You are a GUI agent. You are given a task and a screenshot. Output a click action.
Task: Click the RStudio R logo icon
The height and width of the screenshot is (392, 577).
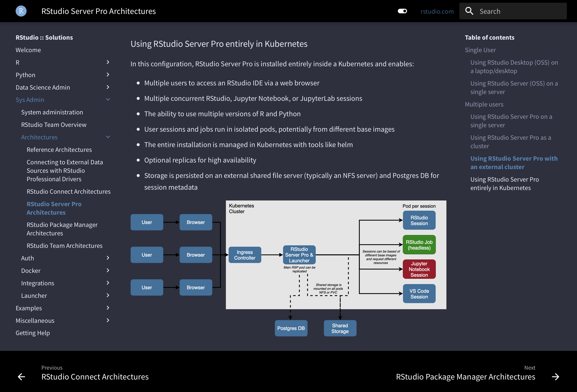pos(21,11)
